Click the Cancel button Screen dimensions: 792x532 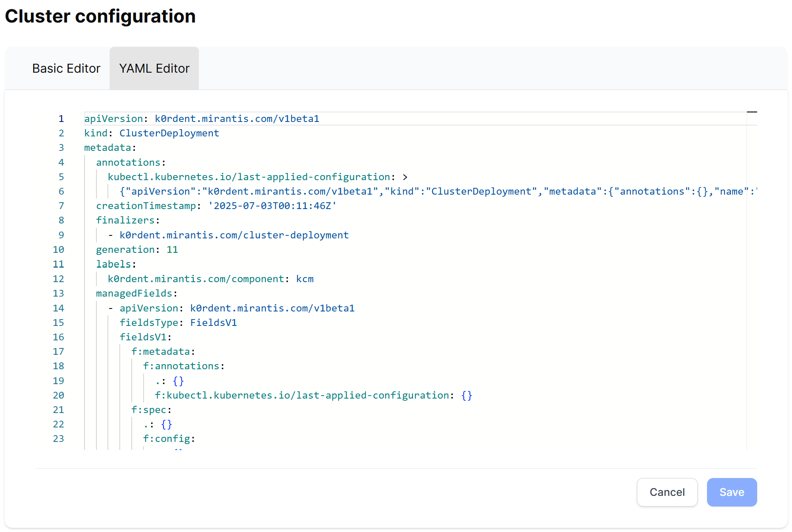pos(667,492)
